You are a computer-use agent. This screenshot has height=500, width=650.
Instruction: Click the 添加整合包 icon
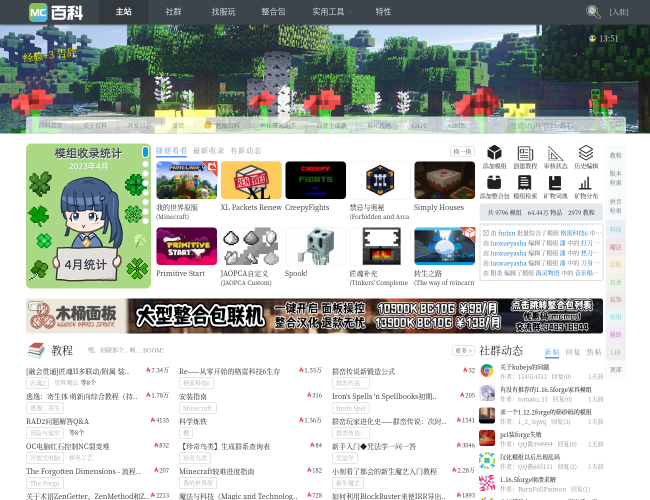click(x=494, y=183)
